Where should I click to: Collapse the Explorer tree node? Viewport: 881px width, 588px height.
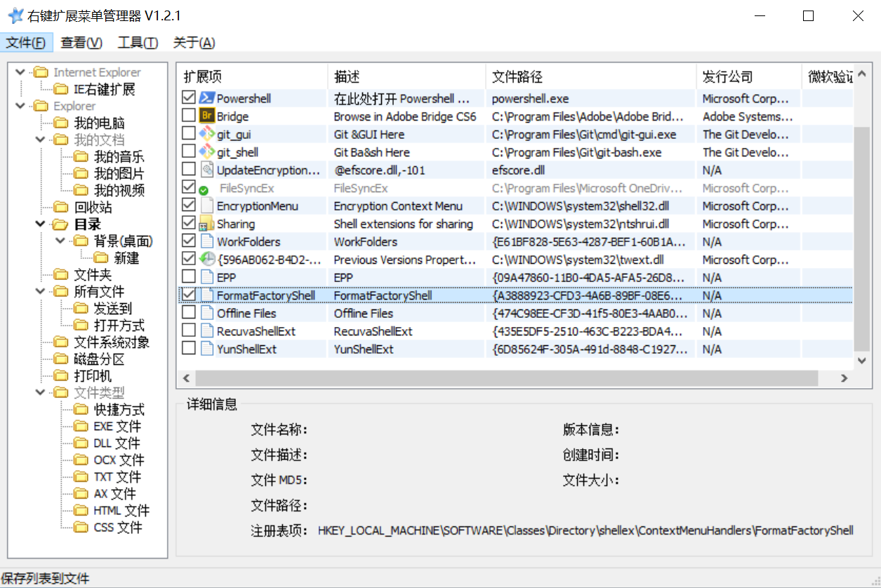[20, 106]
